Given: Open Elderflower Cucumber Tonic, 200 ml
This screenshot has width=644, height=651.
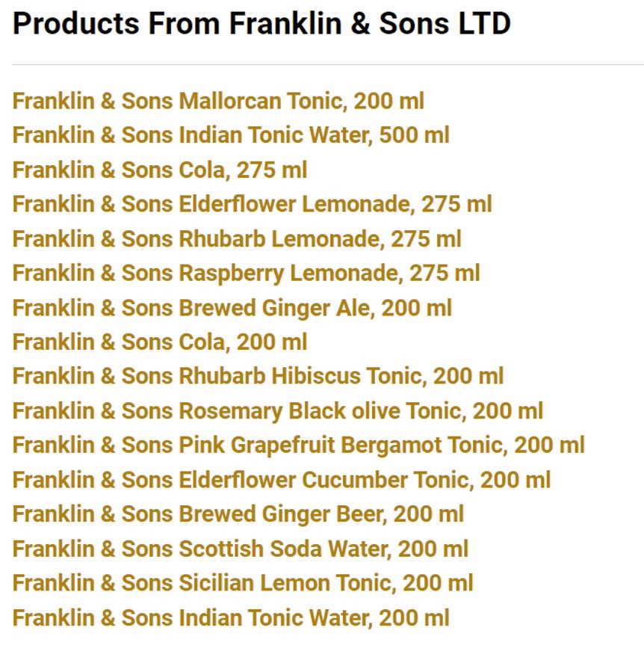Looking at the screenshot, I should click(x=282, y=480).
